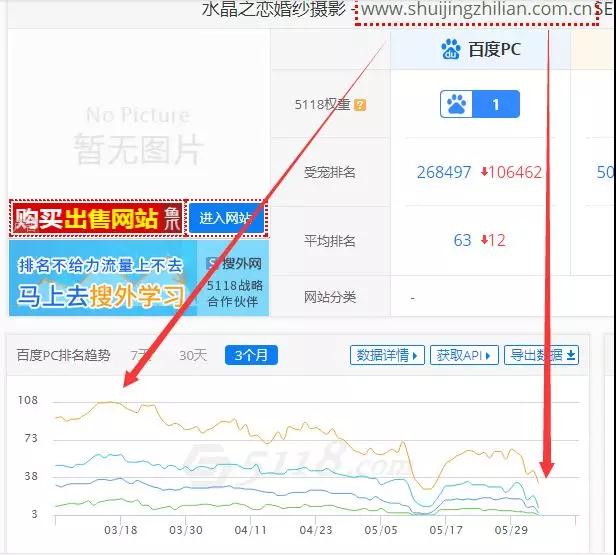Click the 购买出售网站 banner
Viewport: 616px width, 555px height.
(97, 218)
